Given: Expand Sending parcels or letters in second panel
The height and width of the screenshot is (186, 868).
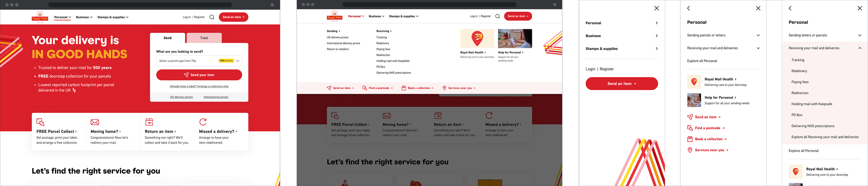Looking at the screenshot, I should click(x=723, y=35).
